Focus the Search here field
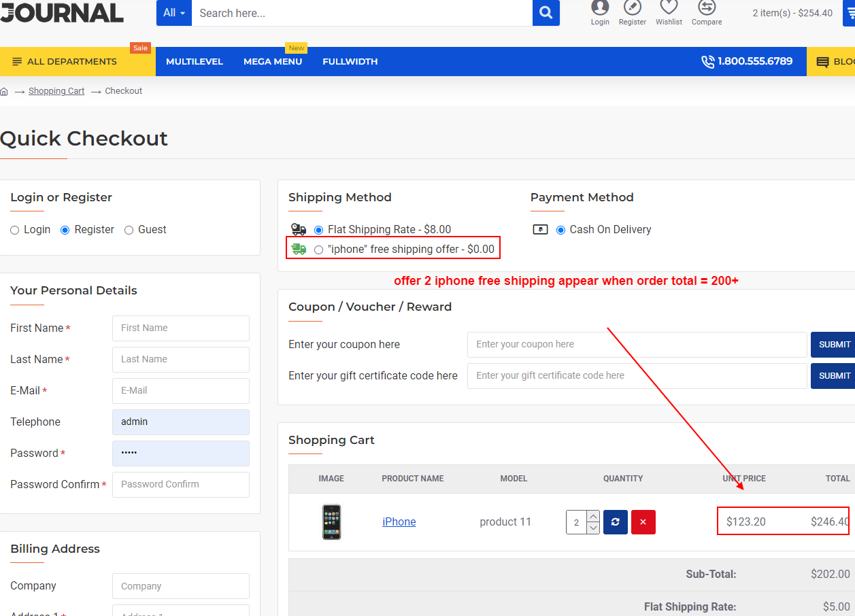This screenshot has height=616, width=855. [362, 13]
